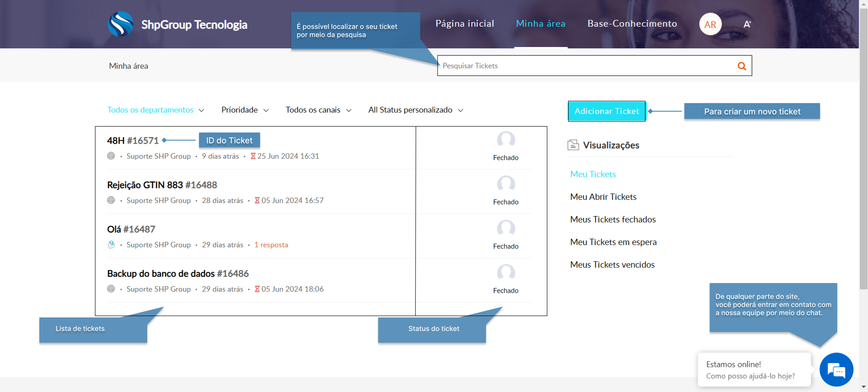This screenshot has width=868, height=392.
Task: Click the Visualizações document icon
Action: pos(573,145)
